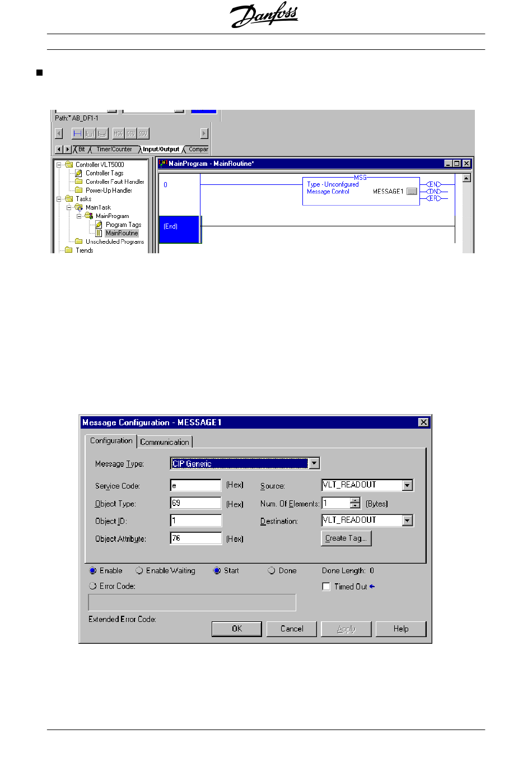This screenshot has height=762, width=532.
Task: Switch to the Configuration tab
Action: pyautogui.click(x=111, y=441)
